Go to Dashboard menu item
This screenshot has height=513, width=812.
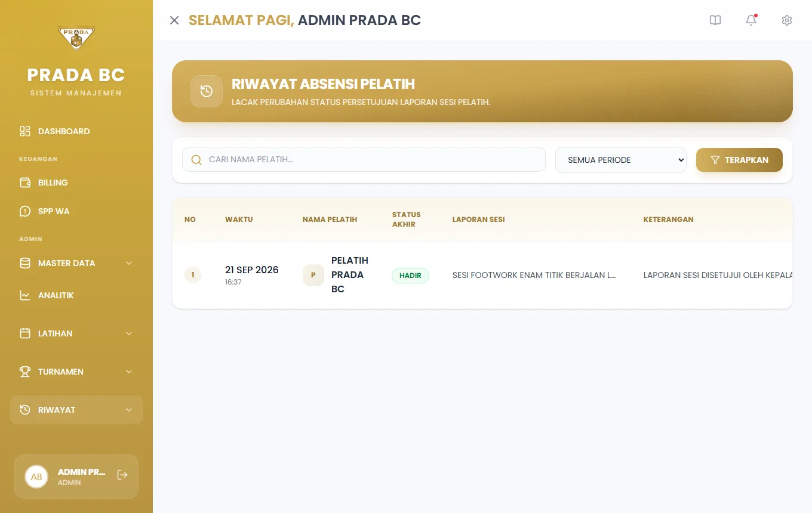76,131
